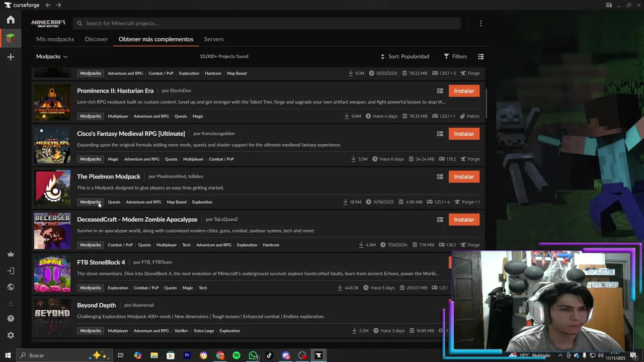Select Obtener más complementos tab
The width and height of the screenshot is (644, 362).
pyautogui.click(x=156, y=39)
